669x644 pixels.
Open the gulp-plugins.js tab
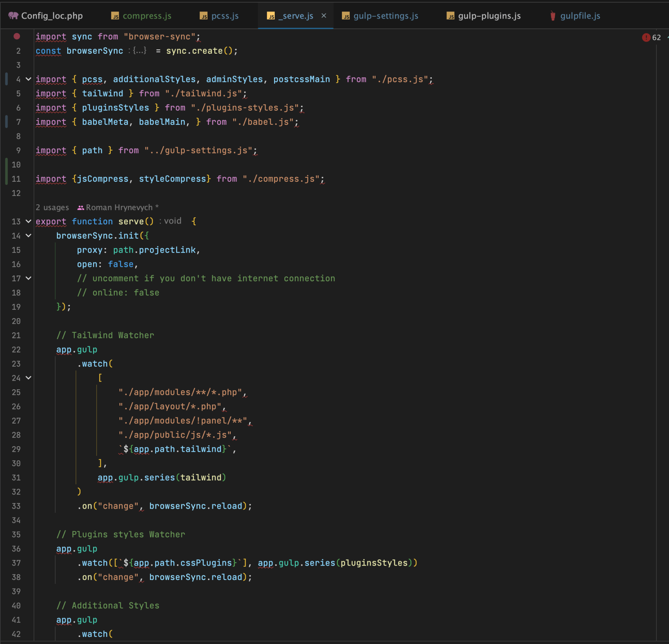pos(484,16)
